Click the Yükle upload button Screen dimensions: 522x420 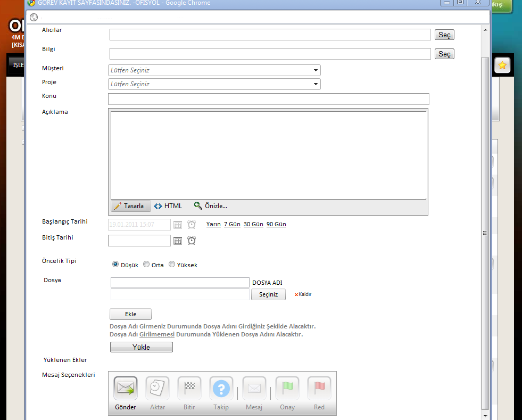141,347
